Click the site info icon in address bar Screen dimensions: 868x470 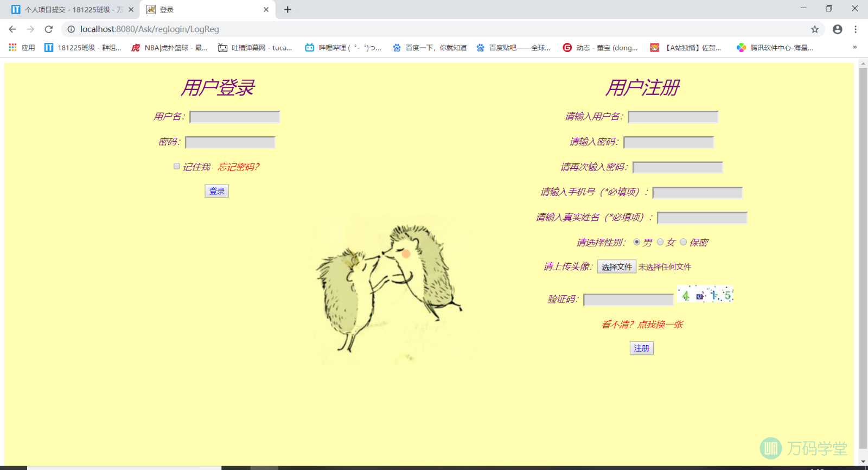coord(71,29)
